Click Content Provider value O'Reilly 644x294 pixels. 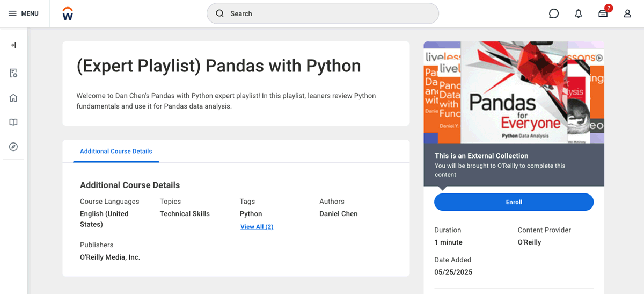529,242
